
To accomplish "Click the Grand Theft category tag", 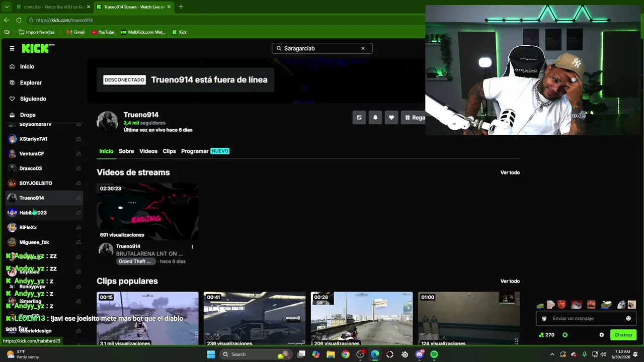I will (135, 261).
